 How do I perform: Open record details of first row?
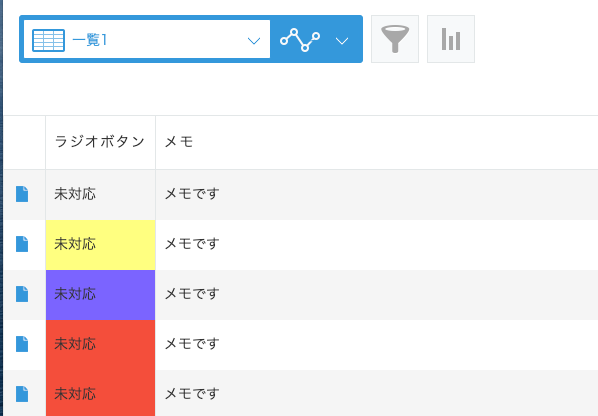tap(22, 194)
